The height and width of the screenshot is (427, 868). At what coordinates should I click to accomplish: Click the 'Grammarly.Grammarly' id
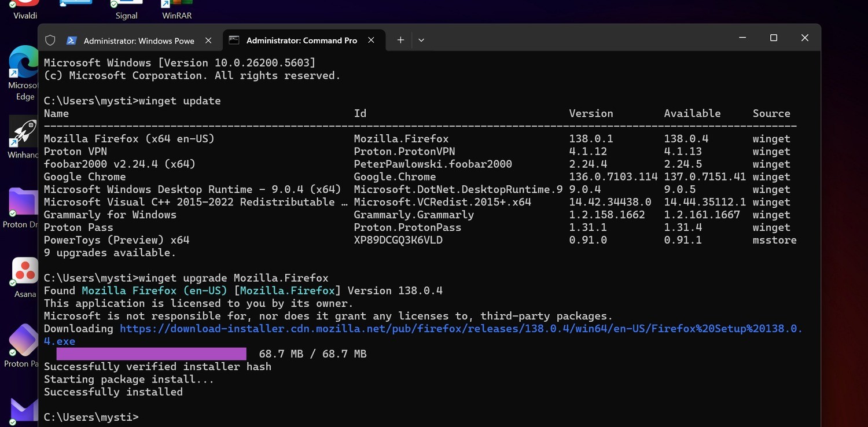(414, 215)
